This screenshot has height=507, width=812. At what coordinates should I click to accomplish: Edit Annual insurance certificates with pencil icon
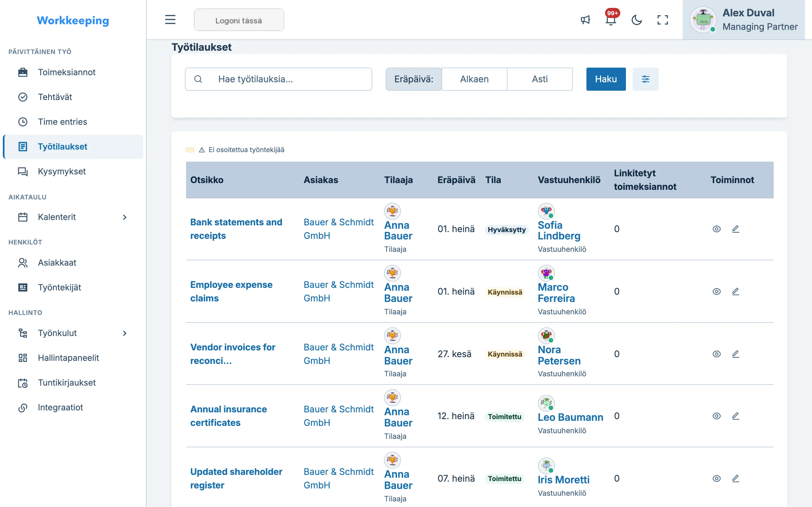pyautogui.click(x=736, y=416)
